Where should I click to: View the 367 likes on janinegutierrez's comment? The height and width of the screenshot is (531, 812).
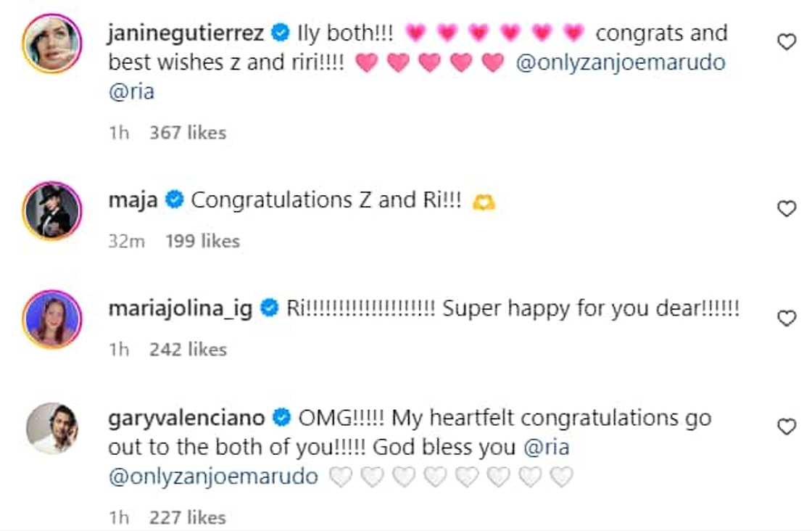(188, 133)
